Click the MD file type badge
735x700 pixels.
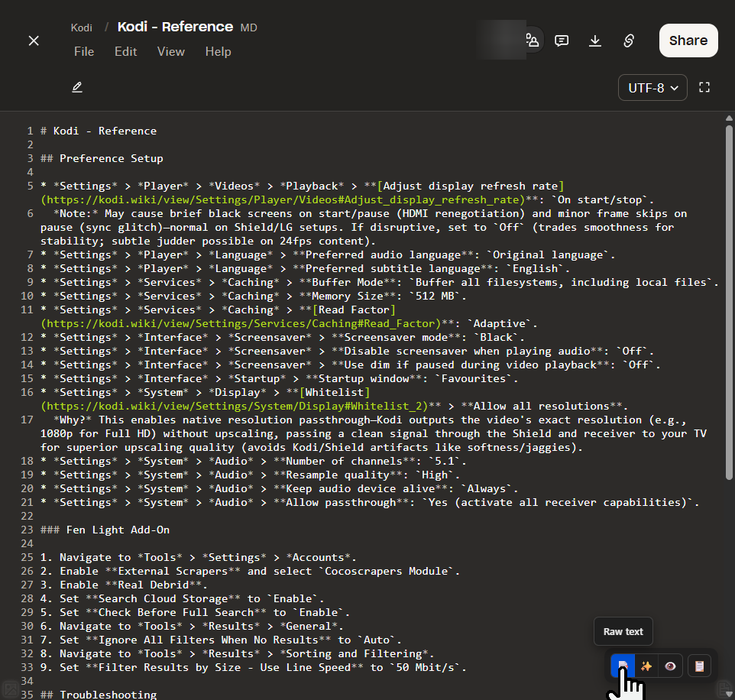click(x=249, y=28)
